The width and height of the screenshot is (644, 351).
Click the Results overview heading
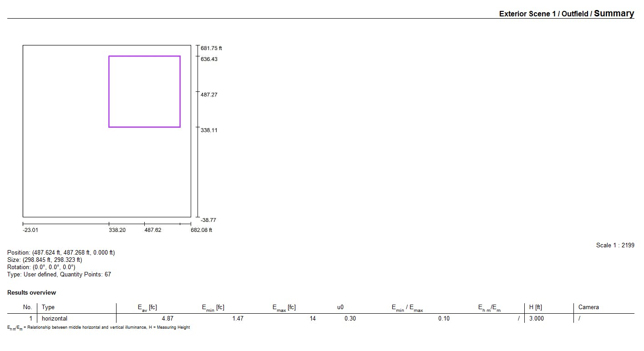click(32, 292)
